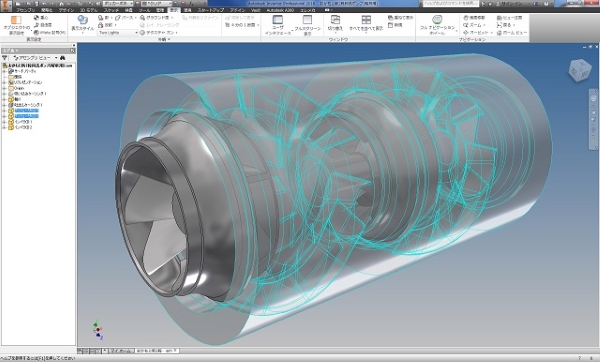Open the Assembly View dropdown in browser
600x362 pixels.
(35, 58)
